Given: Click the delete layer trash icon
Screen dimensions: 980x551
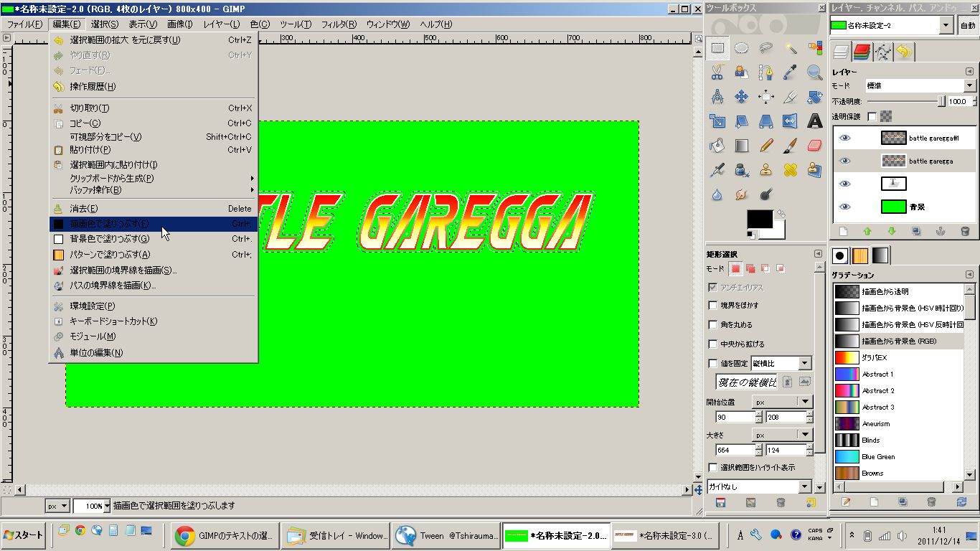Looking at the screenshot, I should 965,232.
